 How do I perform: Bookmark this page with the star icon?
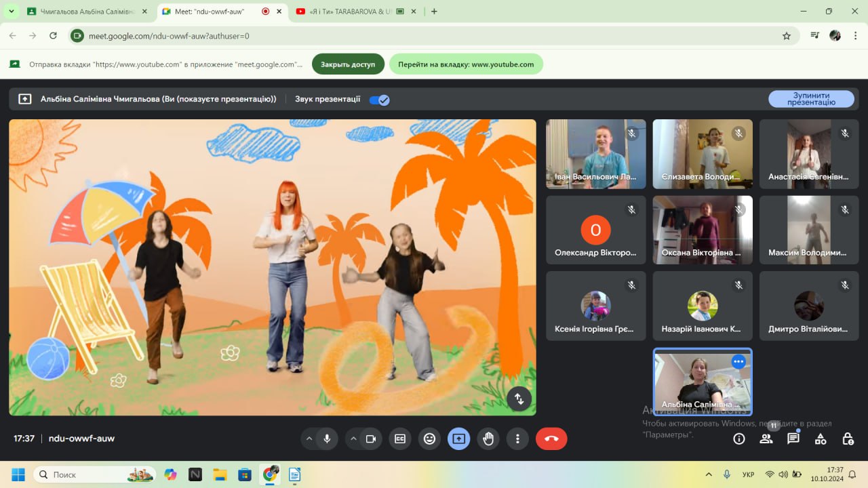[x=787, y=36]
